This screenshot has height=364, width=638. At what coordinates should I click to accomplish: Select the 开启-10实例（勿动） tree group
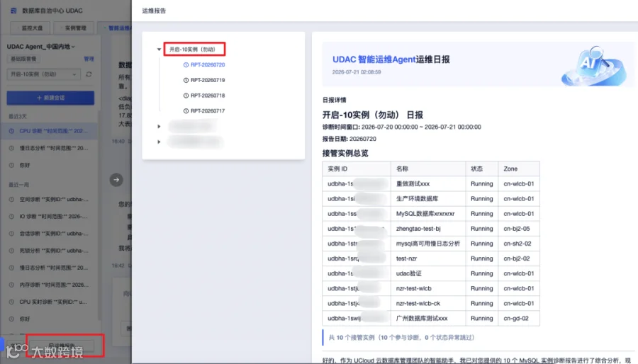(x=194, y=49)
